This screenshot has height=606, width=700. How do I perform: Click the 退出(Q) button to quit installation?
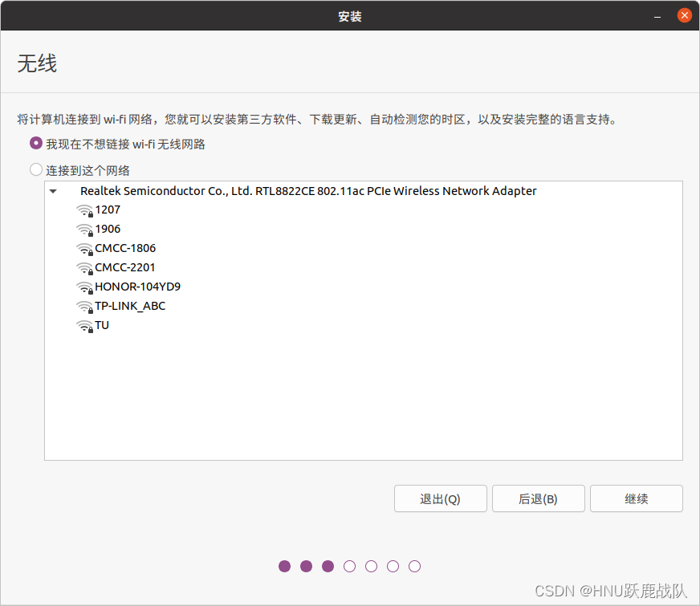pos(440,498)
